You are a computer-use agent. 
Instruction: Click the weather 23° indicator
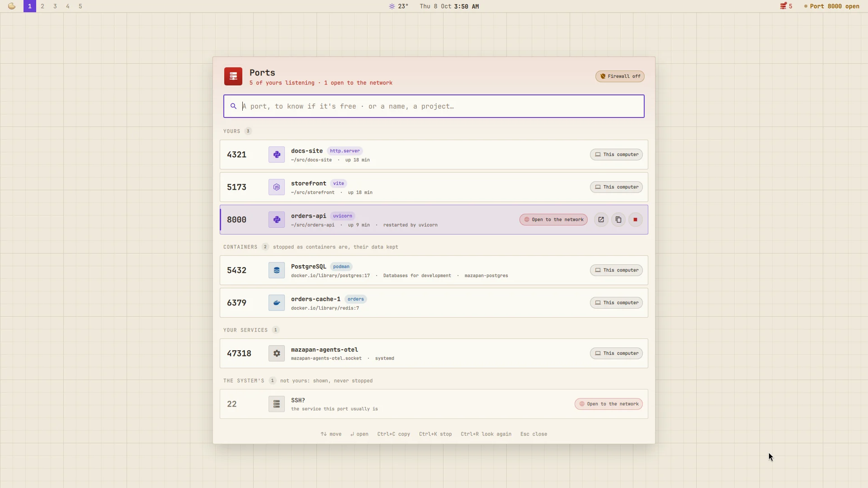(x=399, y=6)
